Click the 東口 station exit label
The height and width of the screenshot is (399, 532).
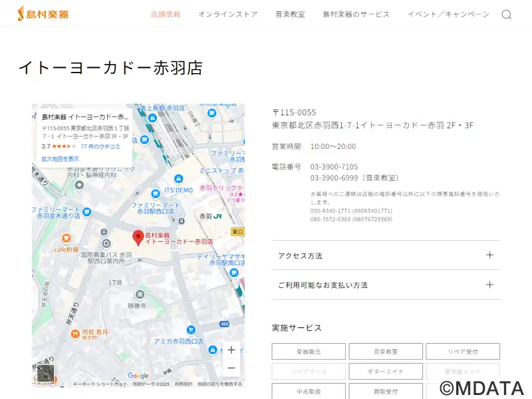(237, 231)
